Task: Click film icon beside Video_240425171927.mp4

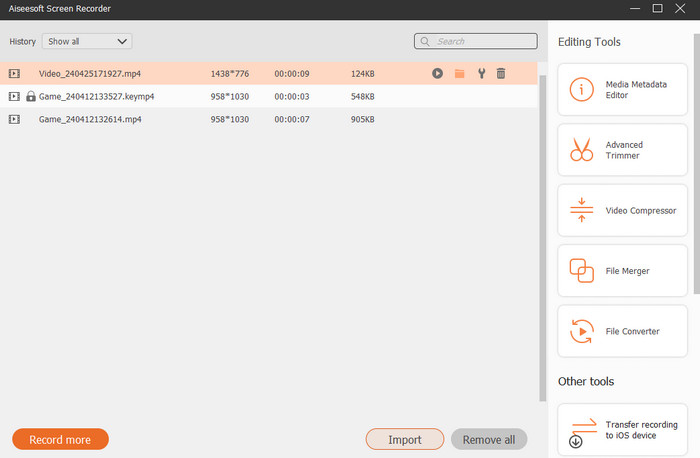Action: pyautogui.click(x=14, y=73)
